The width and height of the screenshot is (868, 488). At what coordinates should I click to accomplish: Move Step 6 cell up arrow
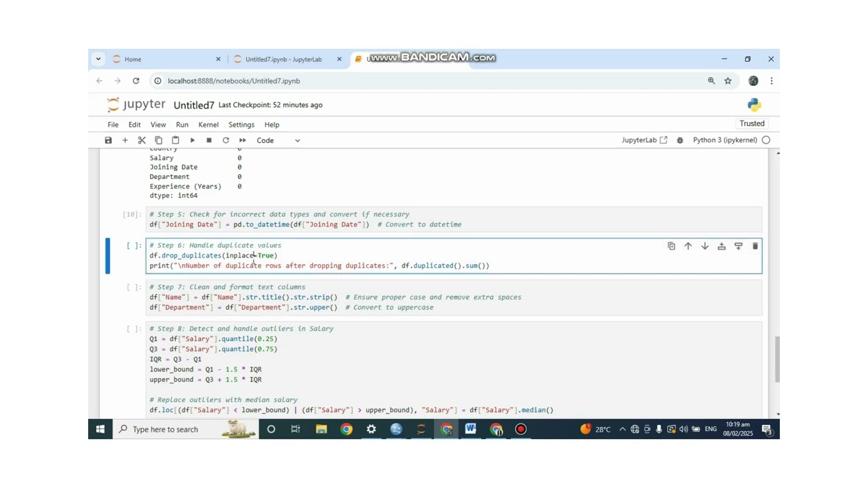click(688, 247)
